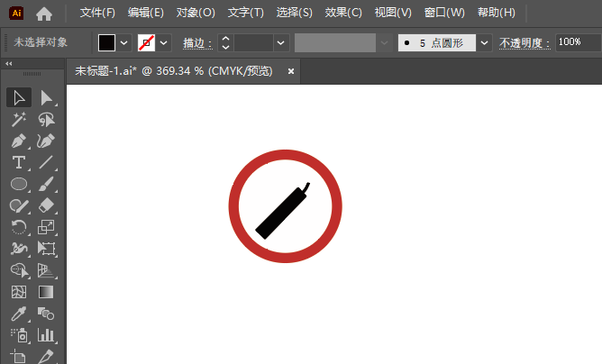Click the Home icon

point(44,14)
